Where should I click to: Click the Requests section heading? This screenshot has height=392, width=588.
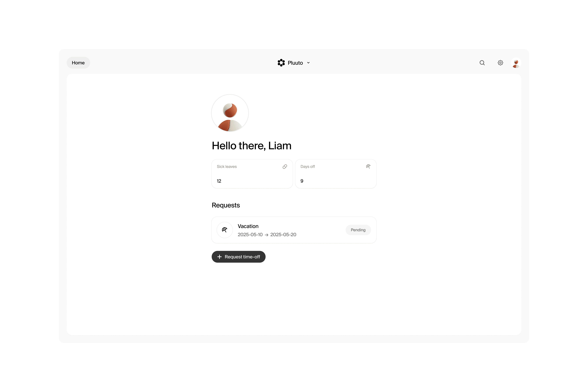click(226, 205)
